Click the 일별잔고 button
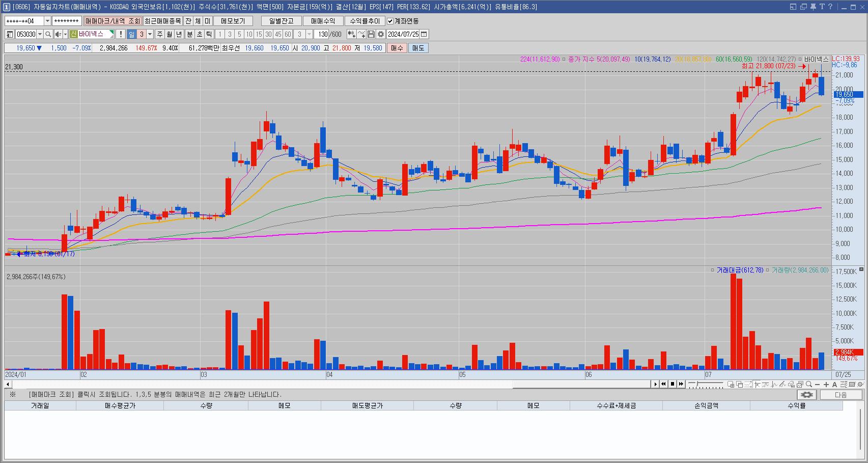 click(x=282, y=21)
